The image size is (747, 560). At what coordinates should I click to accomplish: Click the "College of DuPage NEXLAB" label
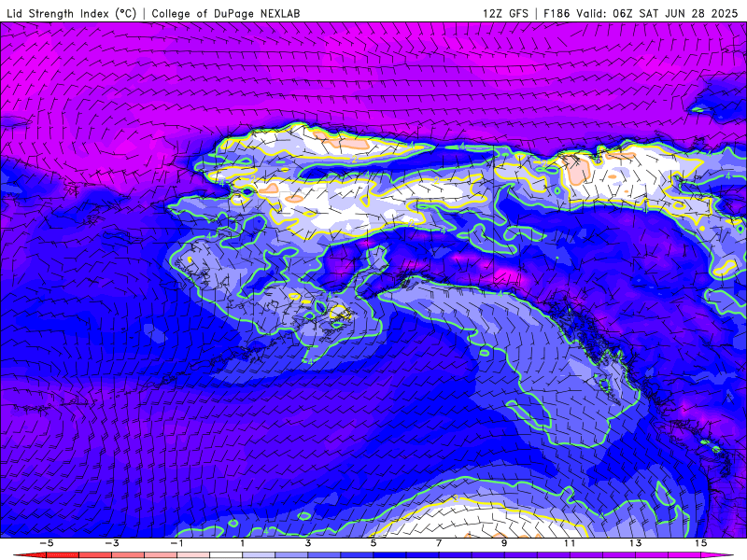coord(226,13)
